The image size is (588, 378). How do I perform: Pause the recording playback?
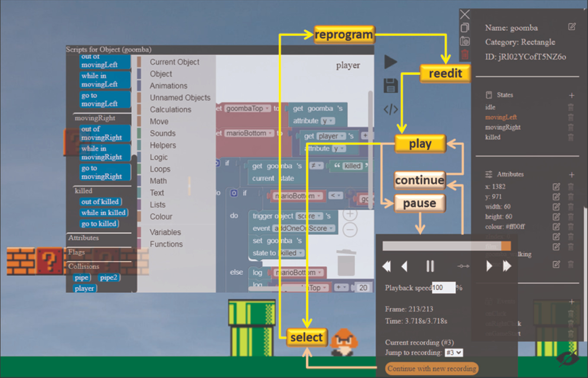point(430,266)
